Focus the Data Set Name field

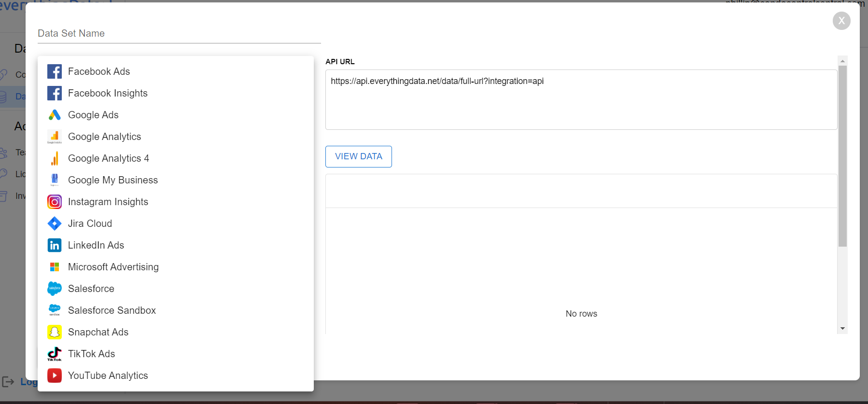point(179,33)
